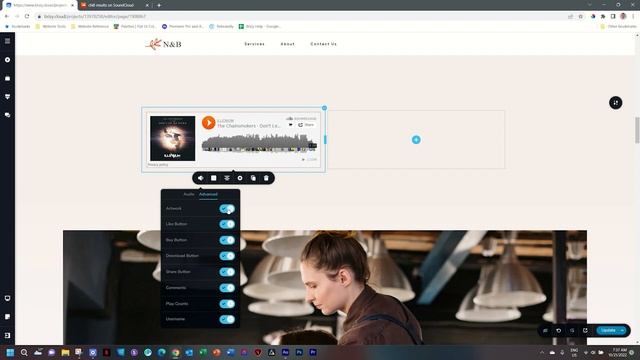Seek in the SoundCloud waveform
640x360 pixels.
pyautogui.click(x=259, y=143)
